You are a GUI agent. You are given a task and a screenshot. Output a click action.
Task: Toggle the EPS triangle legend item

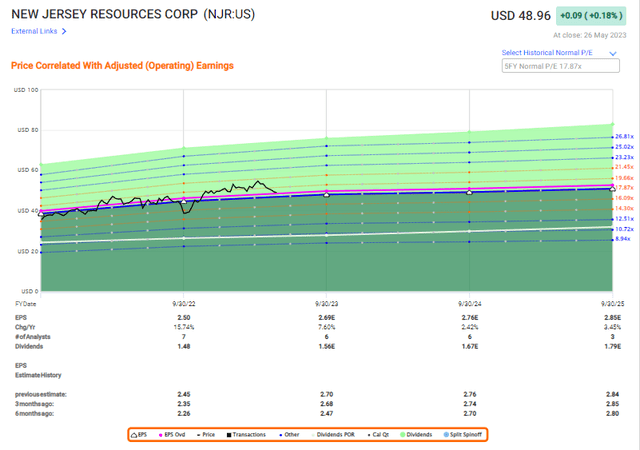[x=139, y=435]
